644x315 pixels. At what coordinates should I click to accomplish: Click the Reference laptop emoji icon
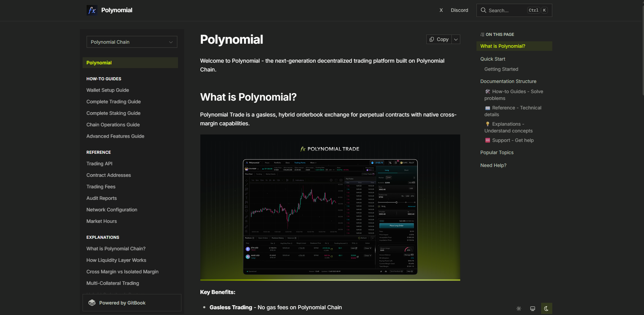coord(488,108)
